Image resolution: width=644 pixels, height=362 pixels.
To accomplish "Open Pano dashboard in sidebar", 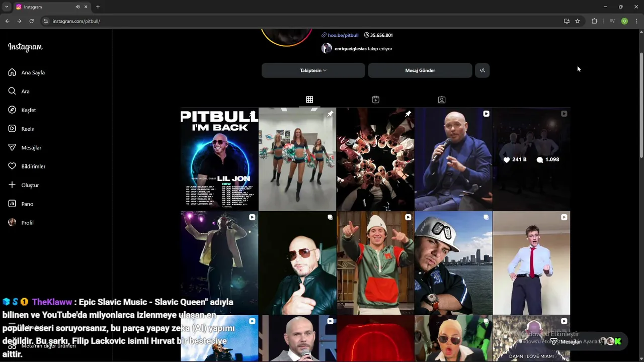I will [27, 204].
